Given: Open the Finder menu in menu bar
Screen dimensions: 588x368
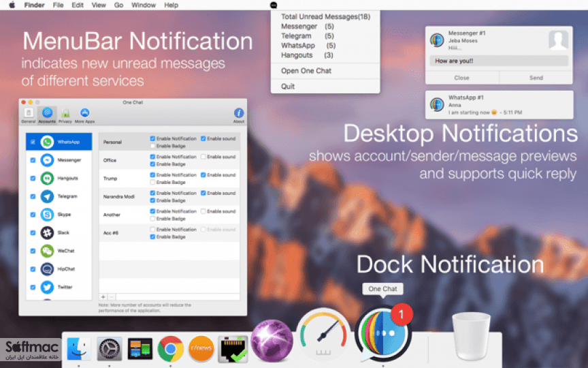Looking at the screenshot, I should tap(34, 5).
